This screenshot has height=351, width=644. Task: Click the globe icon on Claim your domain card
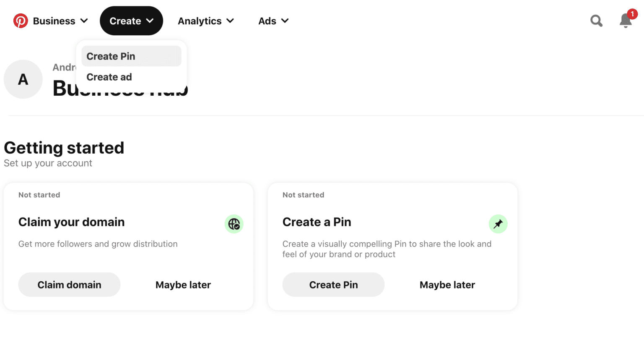(234, 224)
